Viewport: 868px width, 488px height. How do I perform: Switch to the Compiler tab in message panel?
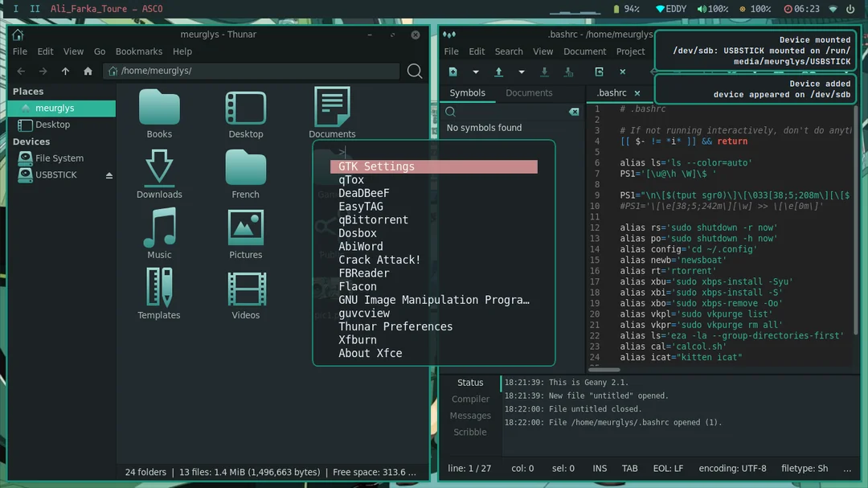click(x=470, y=399)
